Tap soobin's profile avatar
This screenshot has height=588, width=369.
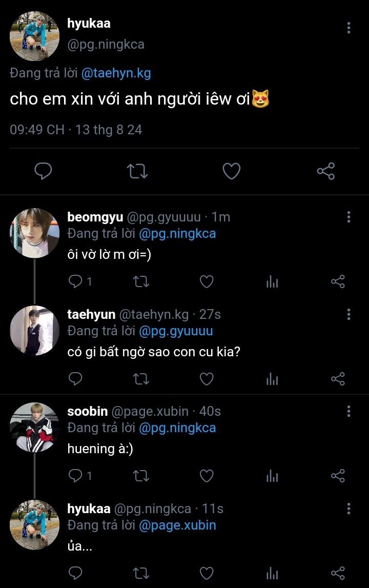pos(34,427)
